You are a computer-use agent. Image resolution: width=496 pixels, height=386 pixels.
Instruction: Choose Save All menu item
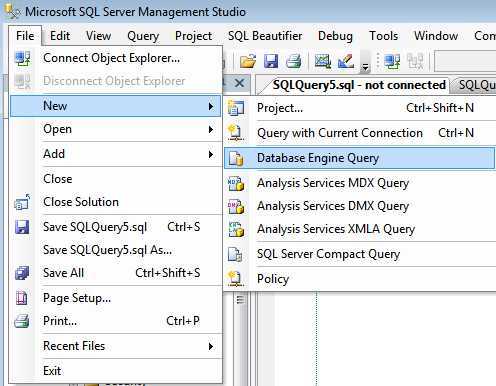tap(115, 273)
